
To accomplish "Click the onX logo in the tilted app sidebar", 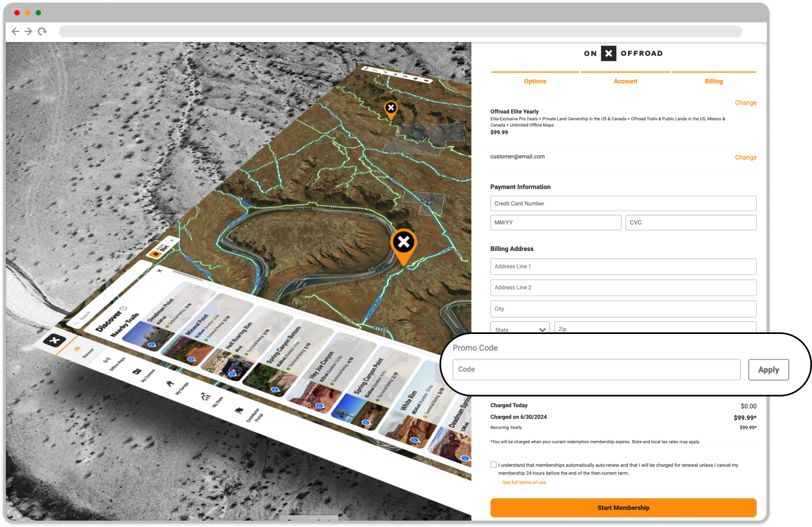I will tap(54, 340).
